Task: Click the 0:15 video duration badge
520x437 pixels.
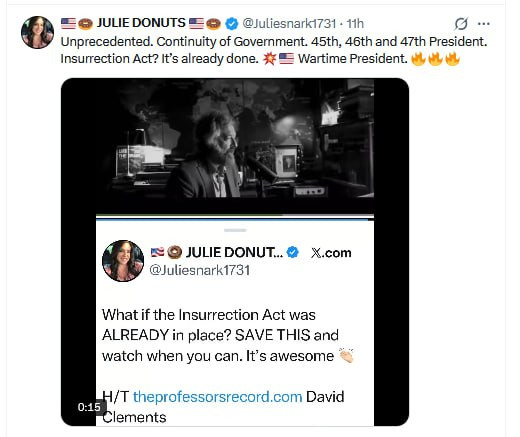Action: click(89, 407)
